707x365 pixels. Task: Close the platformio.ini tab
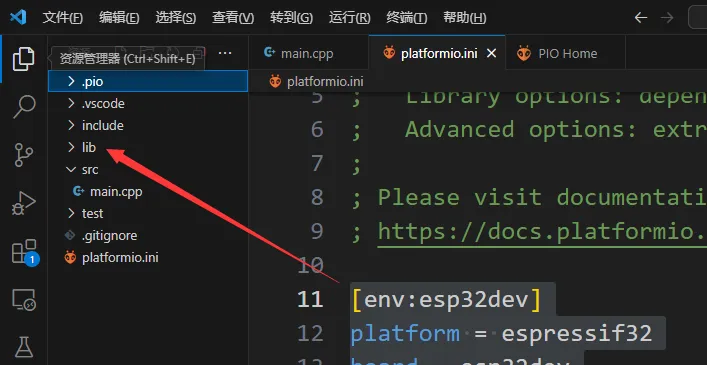coord(491,54)
